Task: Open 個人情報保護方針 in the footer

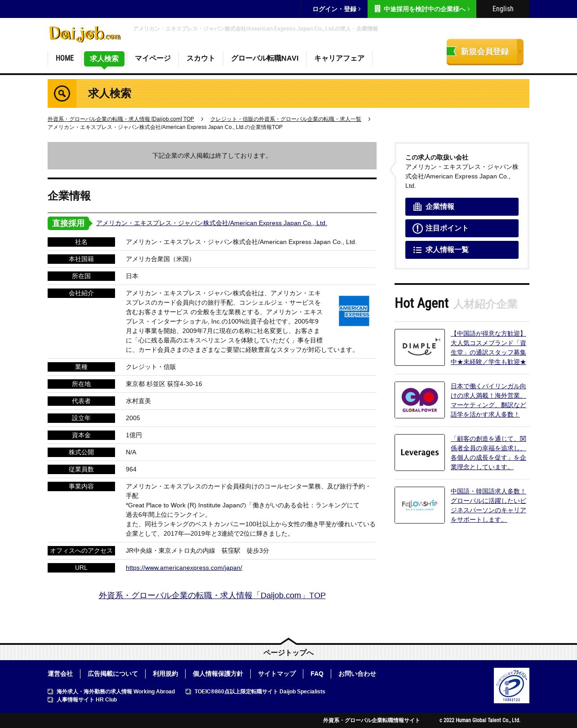Action: point(218,674)
